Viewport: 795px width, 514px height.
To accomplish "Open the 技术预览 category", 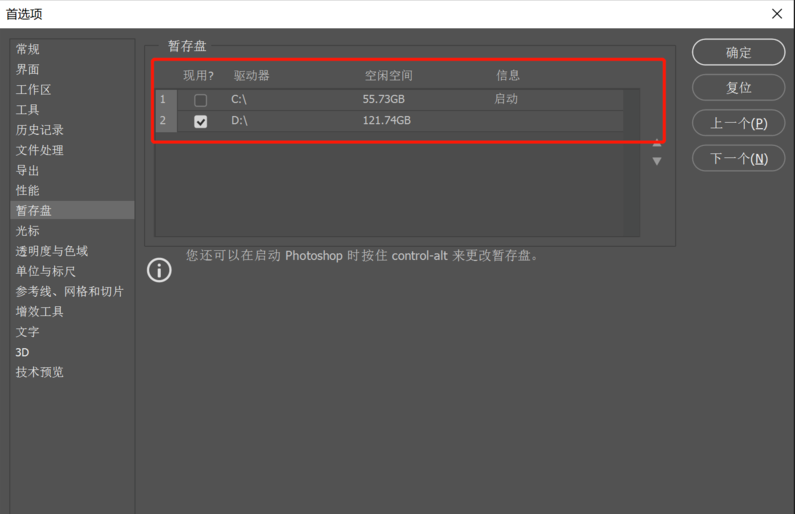I will (x=40, y=372).
